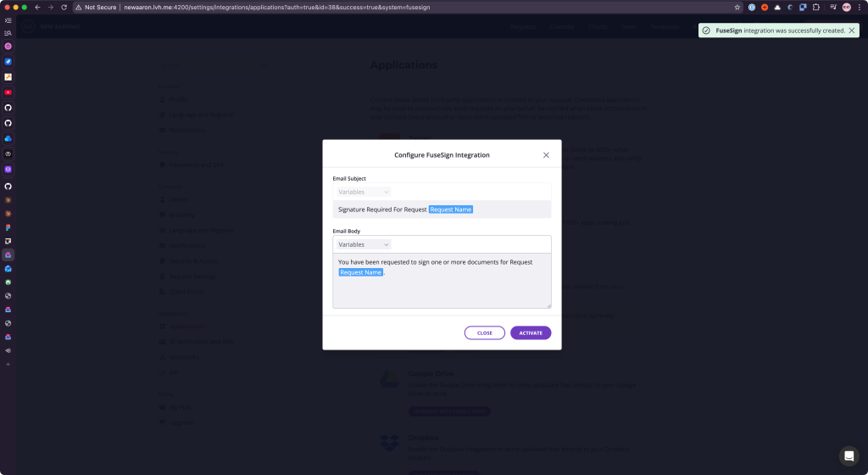
Task: Open Clients in the top navigation
Action: 598,26
